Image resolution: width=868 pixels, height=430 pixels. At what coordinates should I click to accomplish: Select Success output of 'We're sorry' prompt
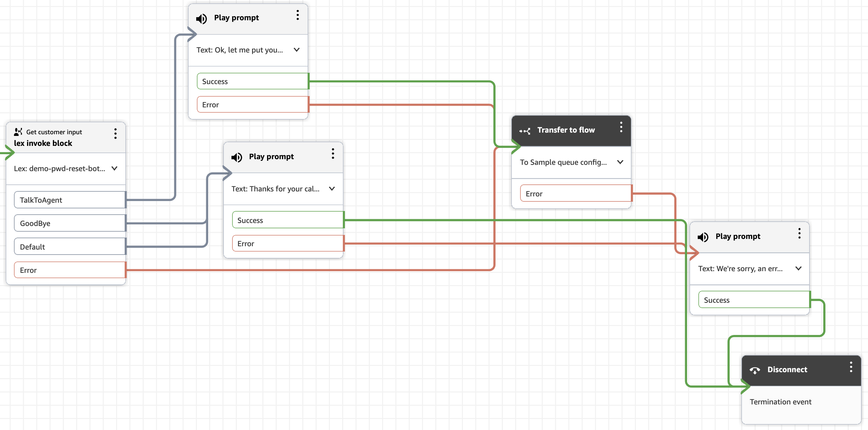click(x=754, y=300)
